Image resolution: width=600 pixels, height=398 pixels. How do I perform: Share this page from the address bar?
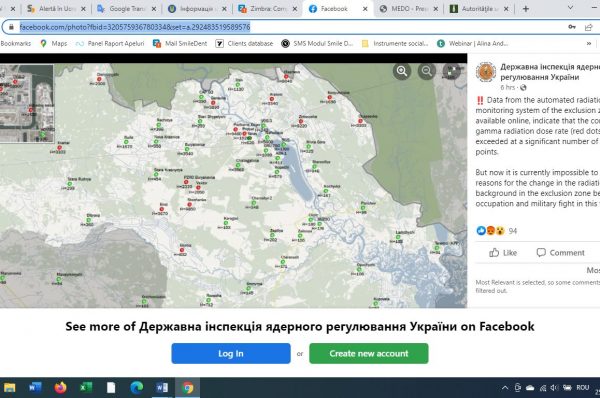589,27
